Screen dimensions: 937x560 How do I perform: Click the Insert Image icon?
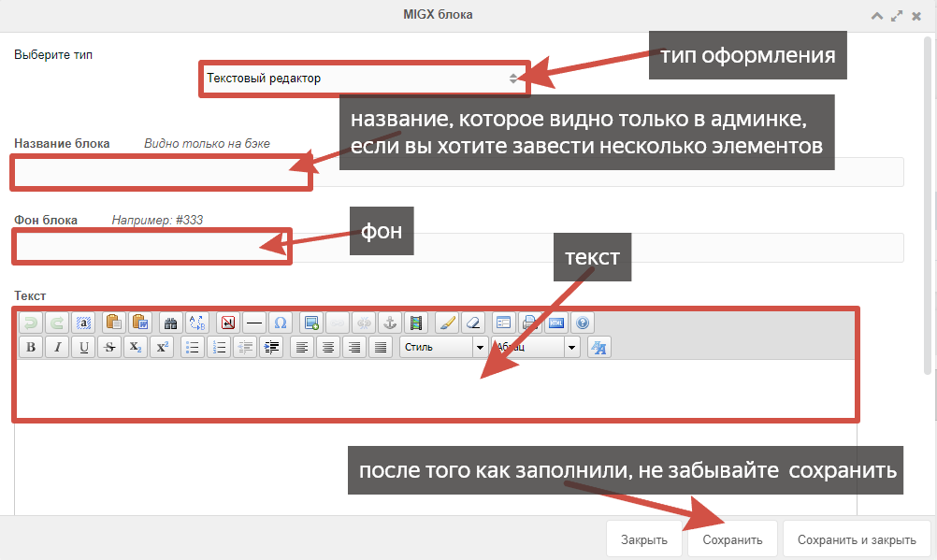tap(310, 323)
